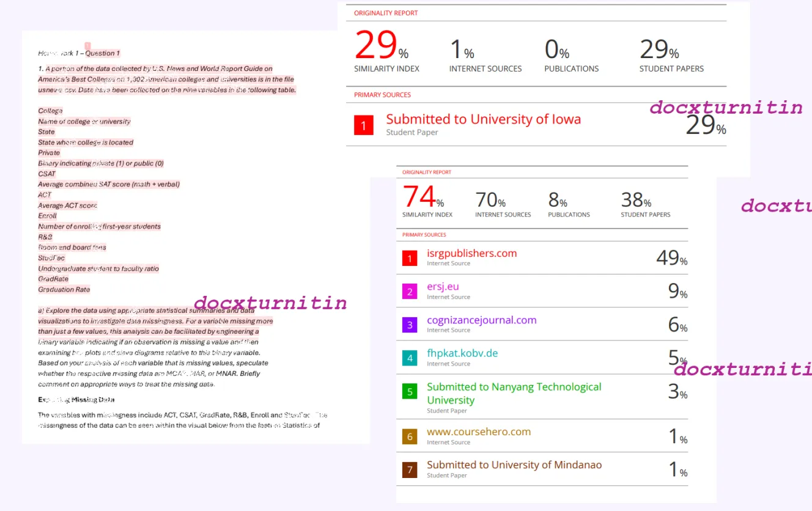812x511 pixels.
Task: Click the 'Homework 1 – Question 1' title
Action: (x=79, y=53)
